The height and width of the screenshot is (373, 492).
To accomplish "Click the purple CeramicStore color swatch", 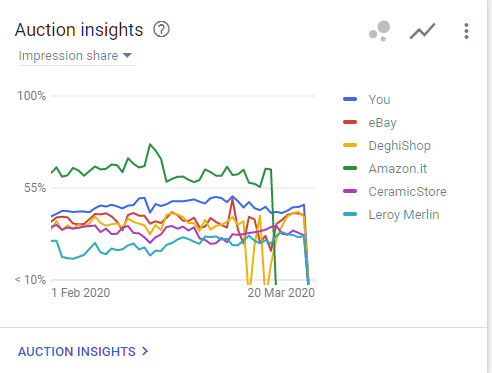I will [350, 191].
